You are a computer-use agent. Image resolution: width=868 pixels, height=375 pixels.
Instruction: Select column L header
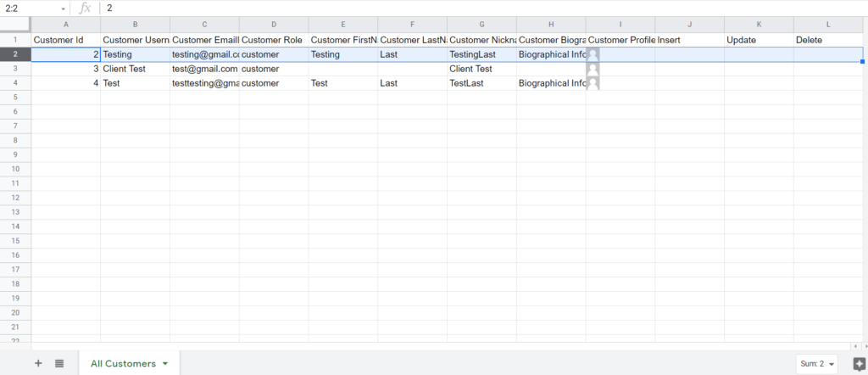coord(829,25)
